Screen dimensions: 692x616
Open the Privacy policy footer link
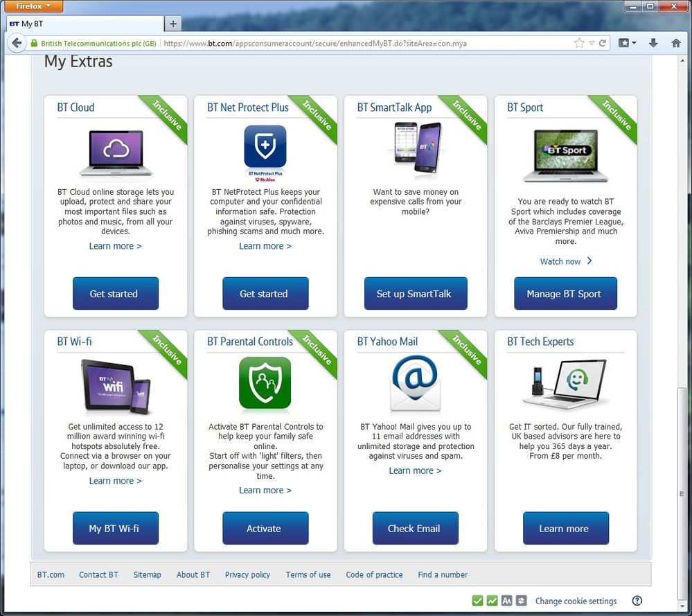[x=247, y=574]
